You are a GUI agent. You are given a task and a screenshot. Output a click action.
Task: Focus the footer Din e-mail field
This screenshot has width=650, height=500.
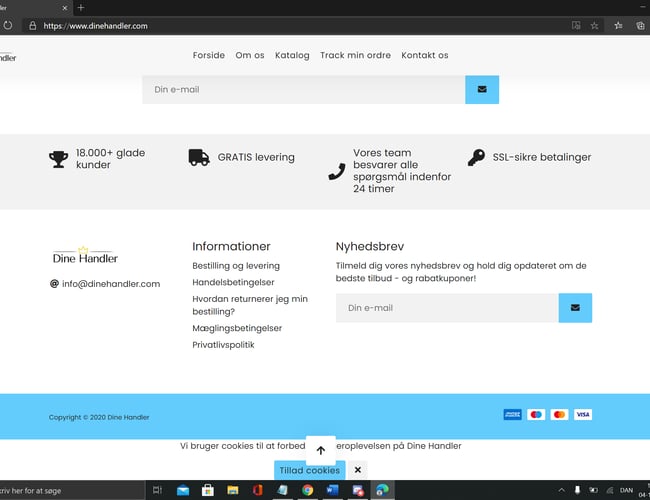click(446, 308)
